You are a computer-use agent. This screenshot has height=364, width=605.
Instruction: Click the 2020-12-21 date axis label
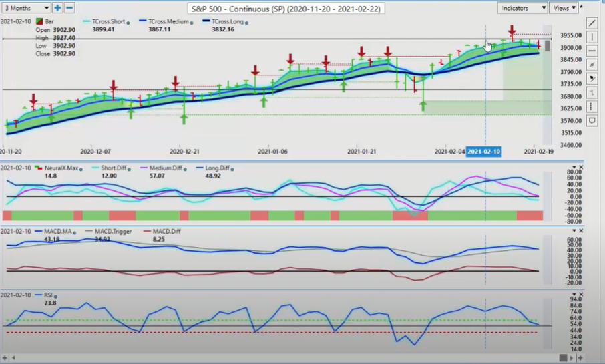pyautogui.click(x=184, y=152)
